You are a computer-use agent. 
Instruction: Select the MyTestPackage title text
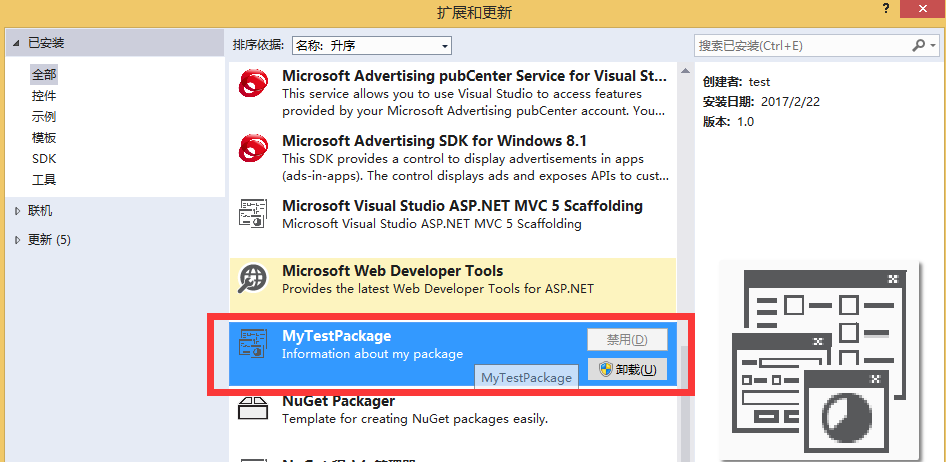[x=337, y=336]
